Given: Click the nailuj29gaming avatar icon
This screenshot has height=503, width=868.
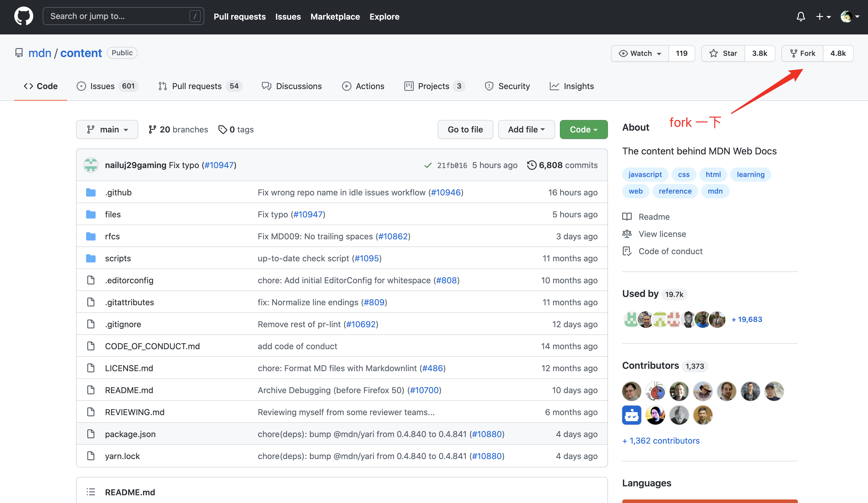Looking at the screenshot, I should tap(91, 165).
